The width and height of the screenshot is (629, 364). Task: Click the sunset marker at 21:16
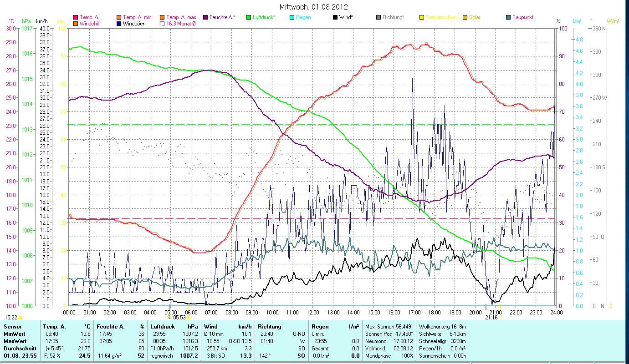click(500, 317)
